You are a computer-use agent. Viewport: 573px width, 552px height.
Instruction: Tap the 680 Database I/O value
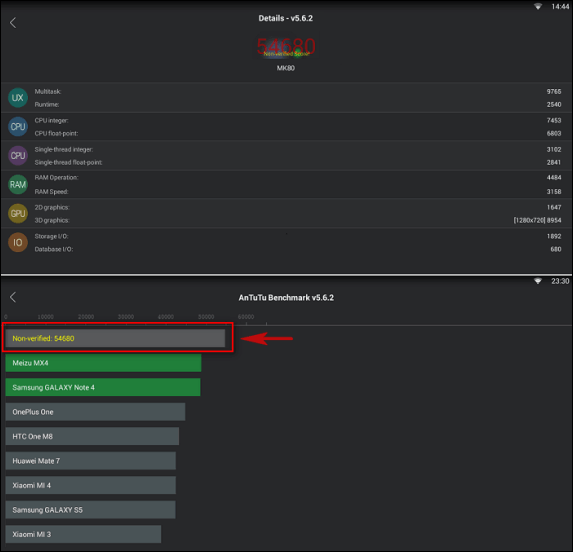[x=556, y=249]
